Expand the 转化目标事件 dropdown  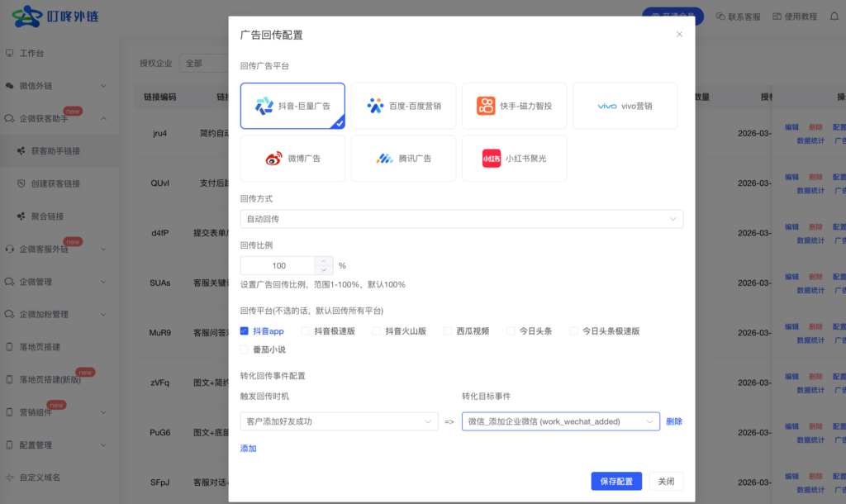tap(560, 421)
